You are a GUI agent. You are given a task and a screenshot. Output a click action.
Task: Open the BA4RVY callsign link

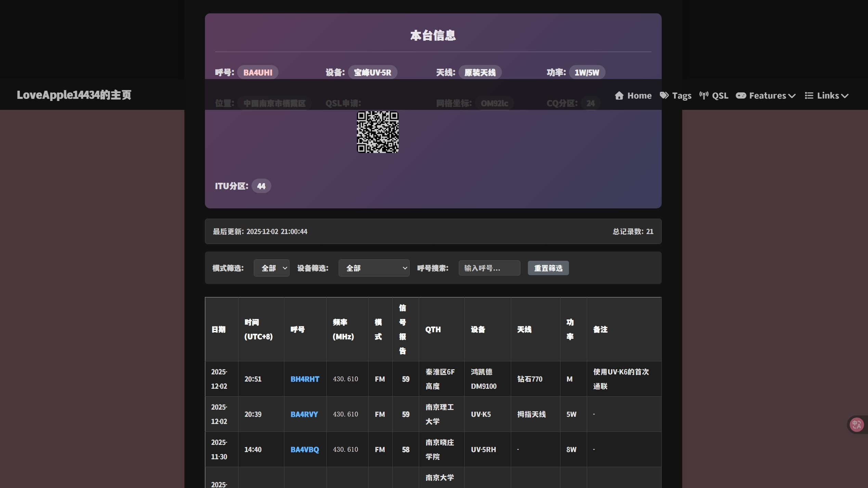click(304, 414)
